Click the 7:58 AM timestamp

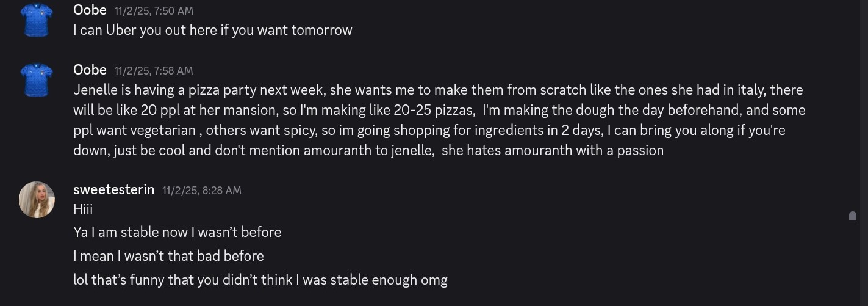[x=153, y=71]
